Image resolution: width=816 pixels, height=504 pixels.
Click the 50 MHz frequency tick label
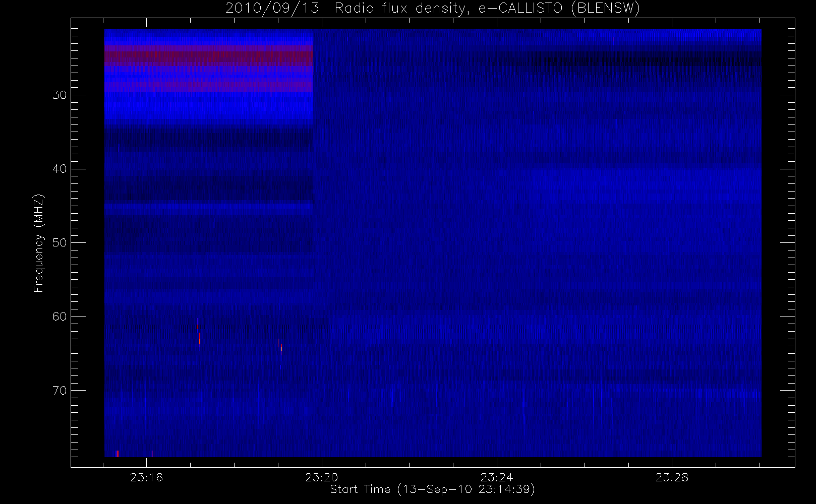click(x=60, y=243)
